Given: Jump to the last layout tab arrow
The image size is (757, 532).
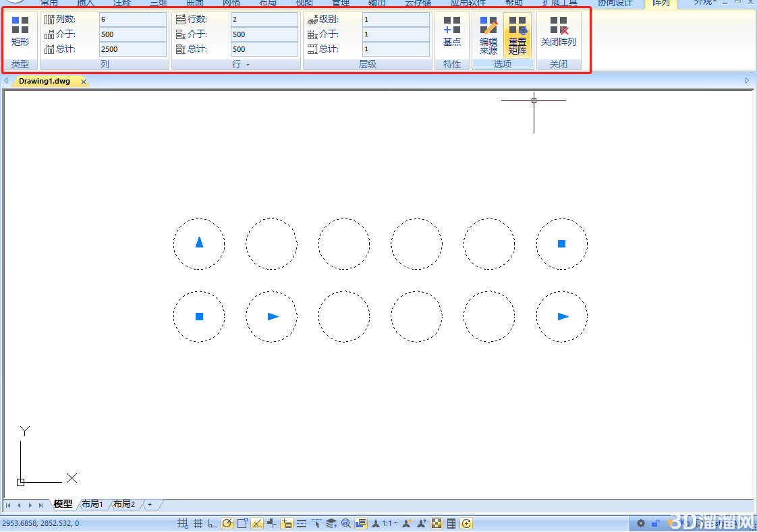Looking at the screenshot, I should [41, 505].
